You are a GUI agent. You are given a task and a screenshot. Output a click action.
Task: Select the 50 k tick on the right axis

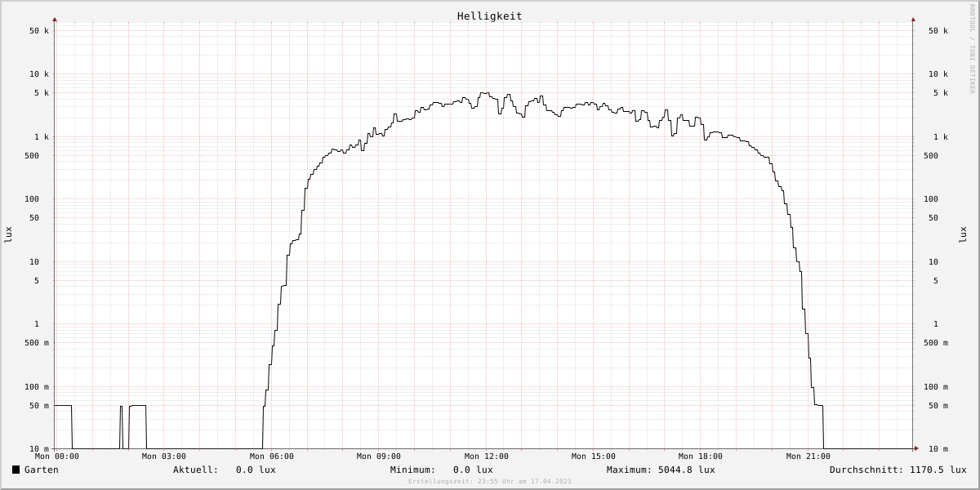(938, 31)
